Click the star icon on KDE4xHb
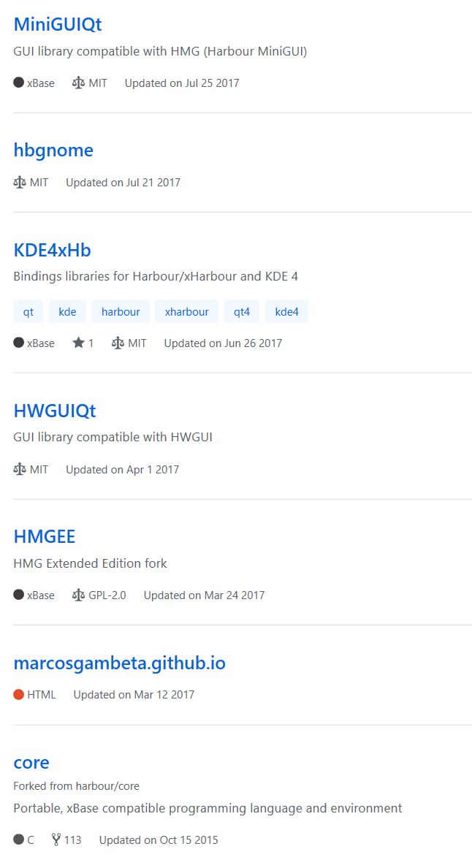This screenshot has width=472, height=868. [x=79, y=343]
